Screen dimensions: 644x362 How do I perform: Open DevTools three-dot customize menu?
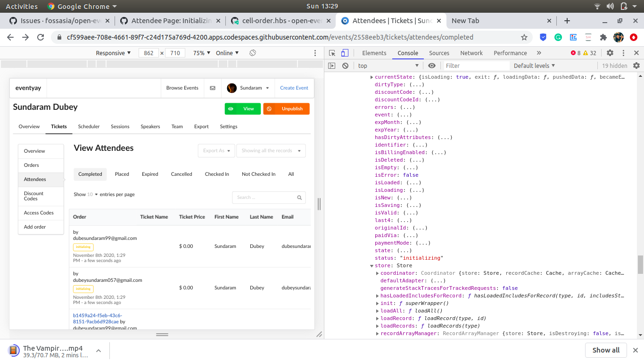tap(623, 53)
